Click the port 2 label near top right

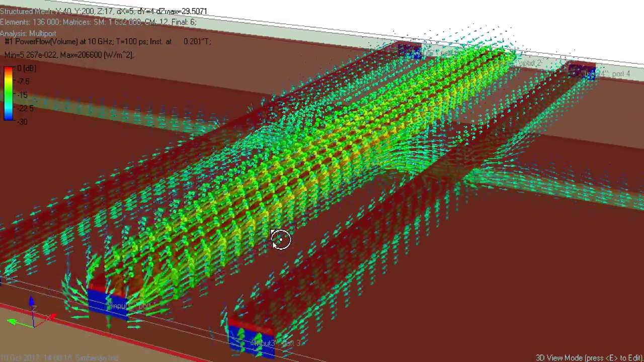[529, 63]
